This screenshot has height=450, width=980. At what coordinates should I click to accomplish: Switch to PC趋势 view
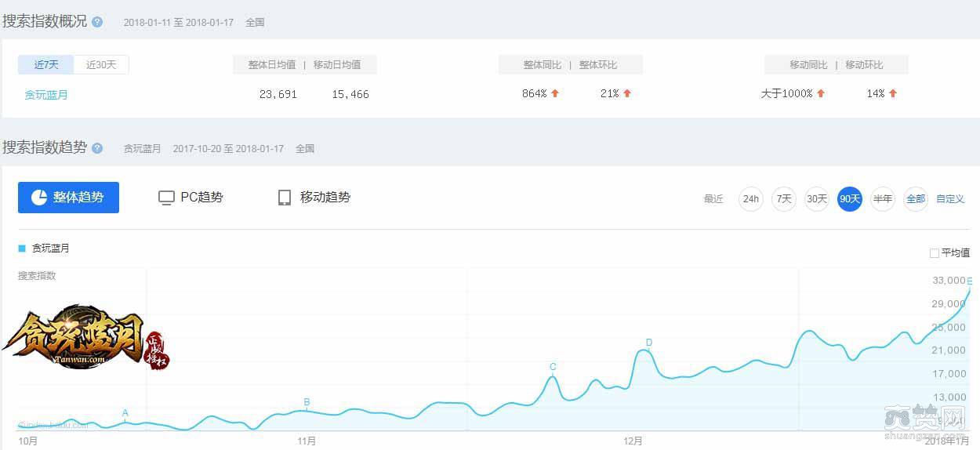click(191, 198)
